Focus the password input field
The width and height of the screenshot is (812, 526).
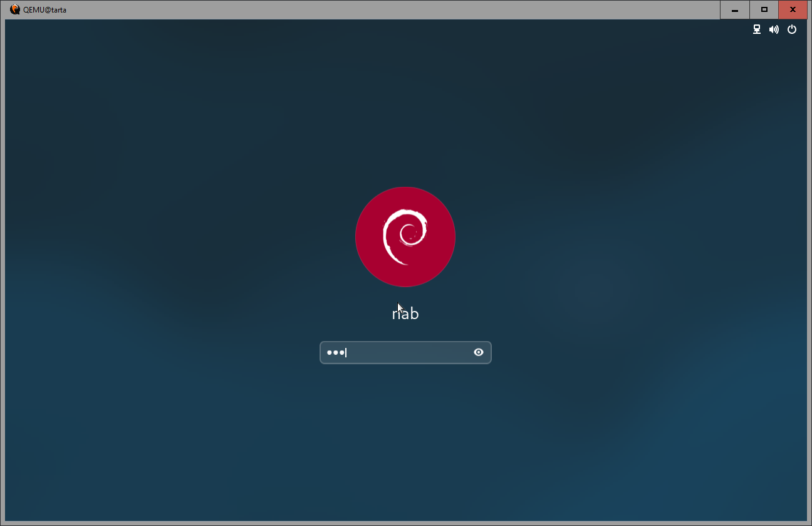[405, 352]
